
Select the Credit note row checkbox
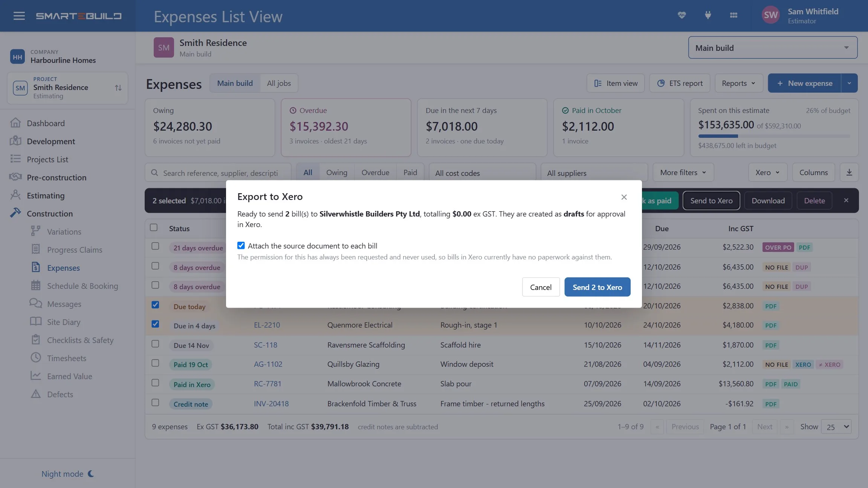[x=155, y=403]
